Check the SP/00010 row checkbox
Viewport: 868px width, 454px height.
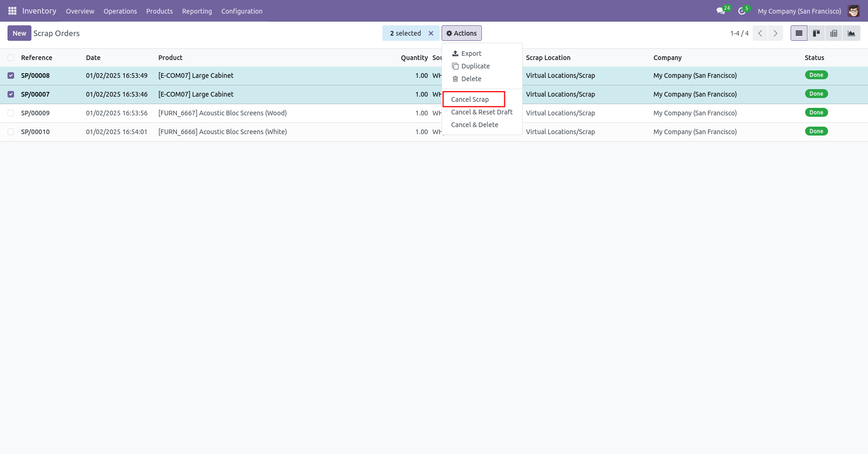coord(11,132)
